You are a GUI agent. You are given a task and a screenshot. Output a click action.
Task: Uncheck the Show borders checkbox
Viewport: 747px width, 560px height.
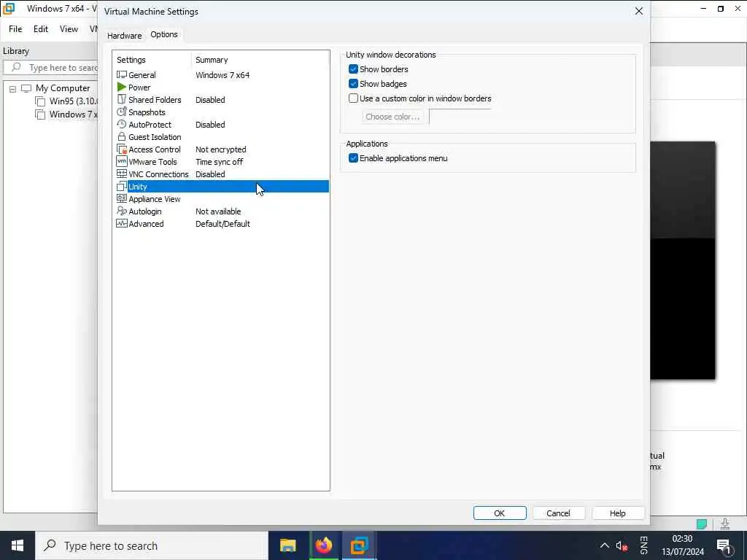353,69
